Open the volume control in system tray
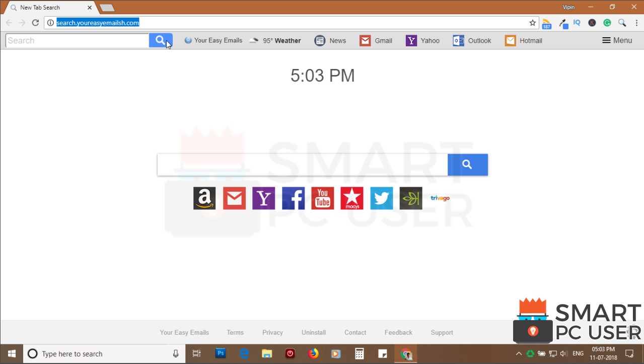The height and width of the screenshot is (364, 644). (x=564, y=354)
